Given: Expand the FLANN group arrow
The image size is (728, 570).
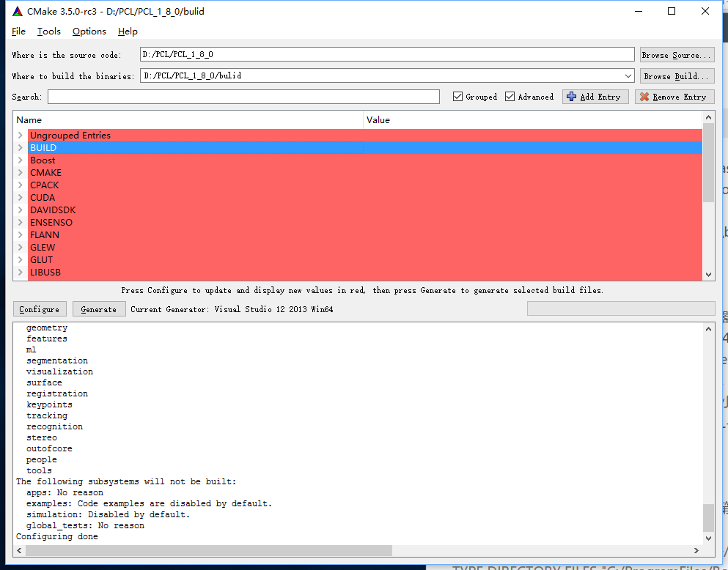Looking at the screenshot, I should pyautogui.click(x=21, y=234).
